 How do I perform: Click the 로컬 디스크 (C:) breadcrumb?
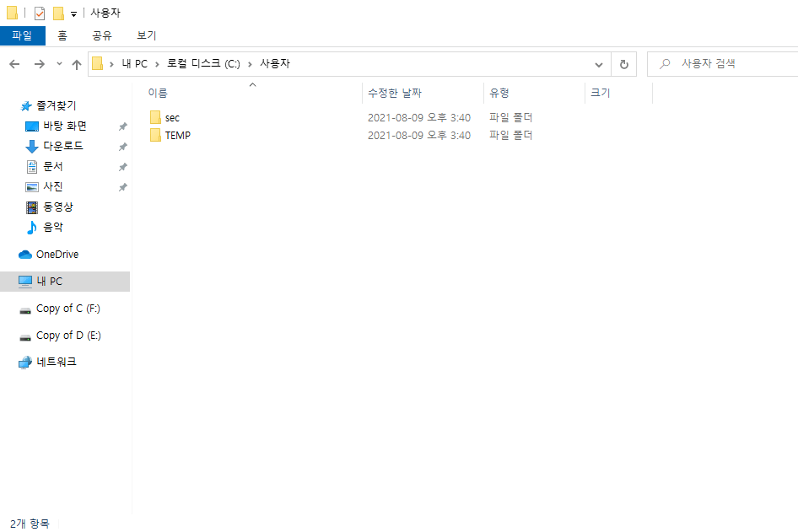click(x=203, y=64)
